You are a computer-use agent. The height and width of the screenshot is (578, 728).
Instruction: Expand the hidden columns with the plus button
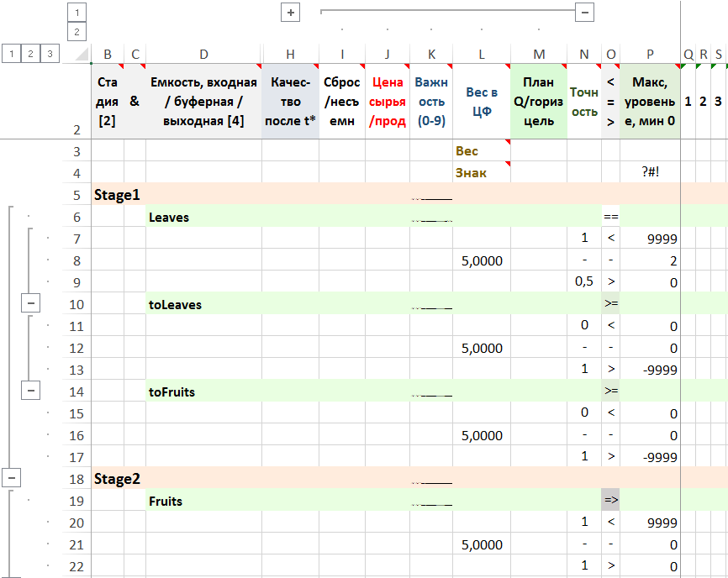coord(290,13)
